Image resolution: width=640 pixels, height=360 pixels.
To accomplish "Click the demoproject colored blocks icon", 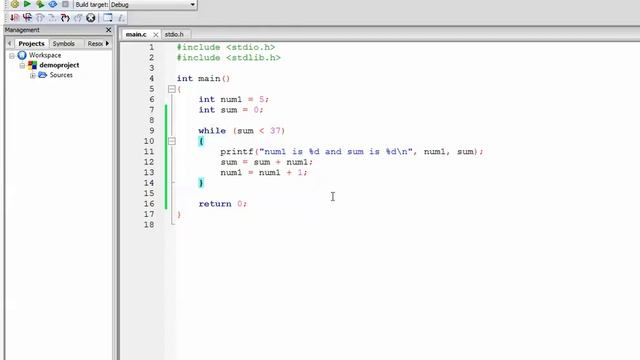I will point(32,65).
